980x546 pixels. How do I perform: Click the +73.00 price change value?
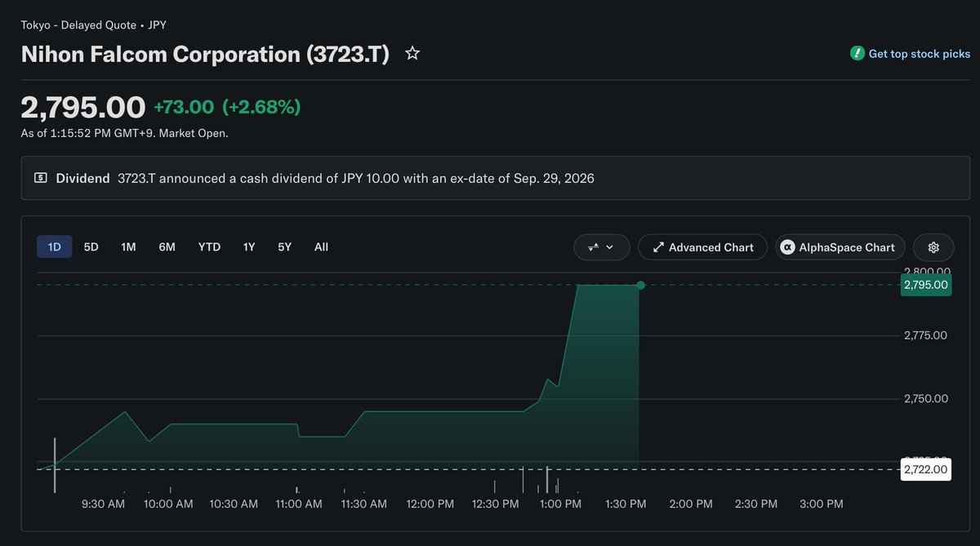coord(184,107)
